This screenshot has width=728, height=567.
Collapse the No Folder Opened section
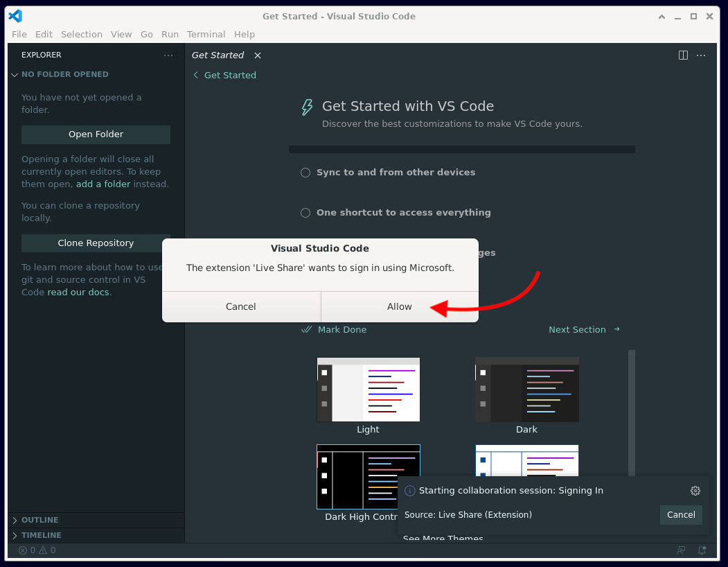point(64,74)
